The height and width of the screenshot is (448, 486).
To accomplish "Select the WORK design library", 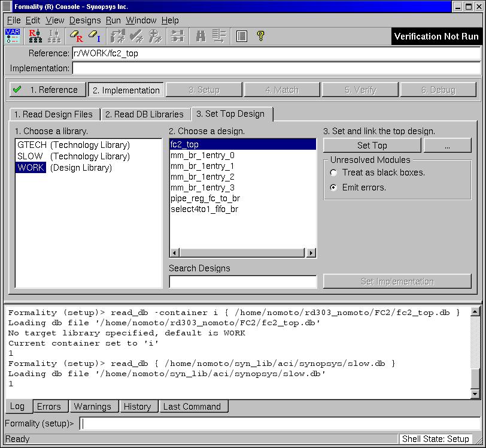I will [65, 168].
